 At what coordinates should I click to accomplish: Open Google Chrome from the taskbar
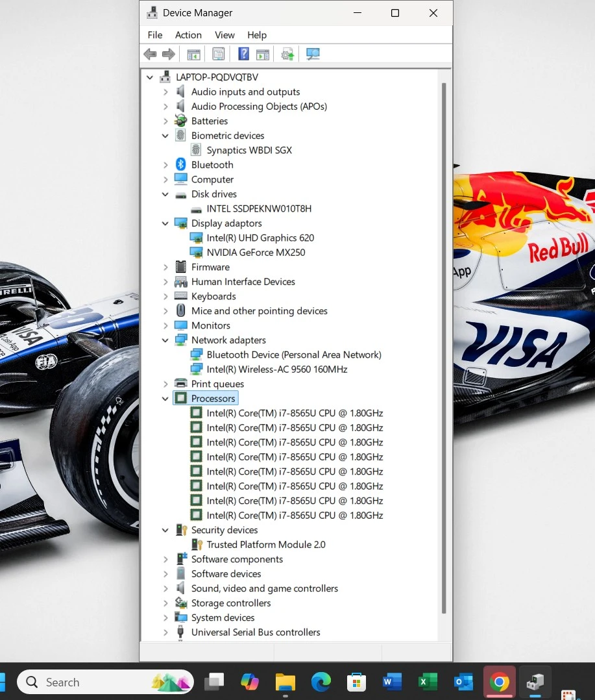tap(499, 682)
